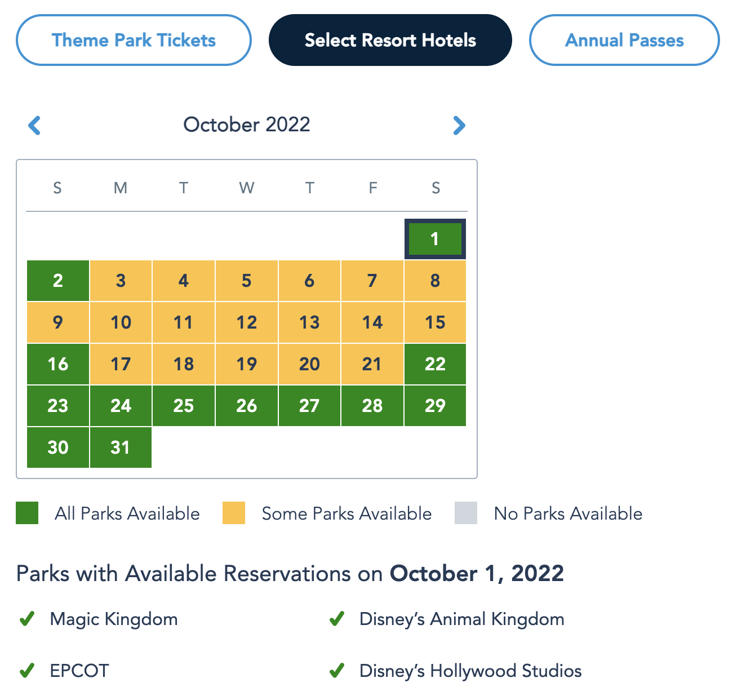Pick October 8 on the calendar

pyautogui.click(x=435, y=281)
